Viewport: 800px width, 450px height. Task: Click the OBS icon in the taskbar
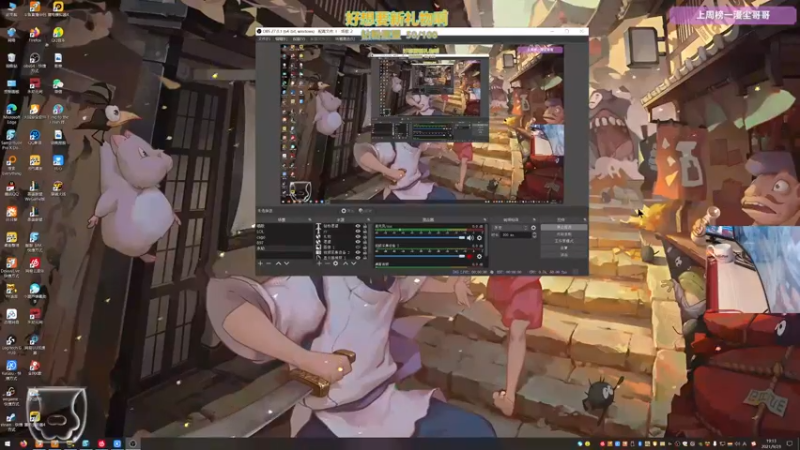[133, 444]
